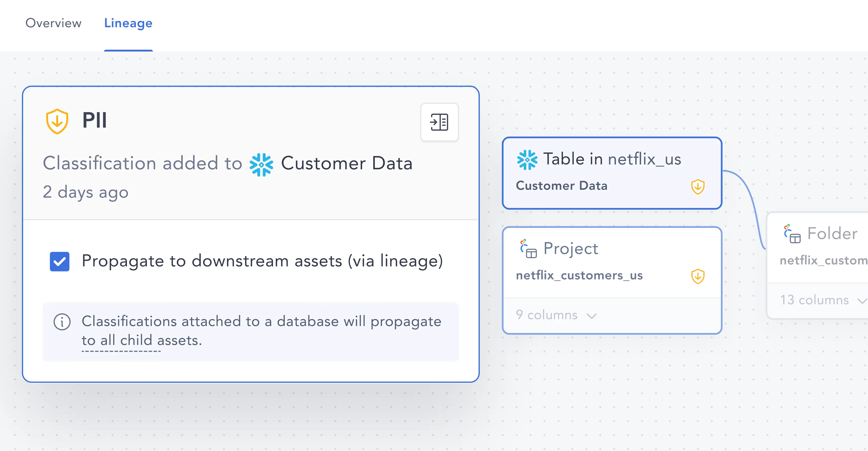
Task: Click the Folder node's Looker icon
Action: (792, 234)
